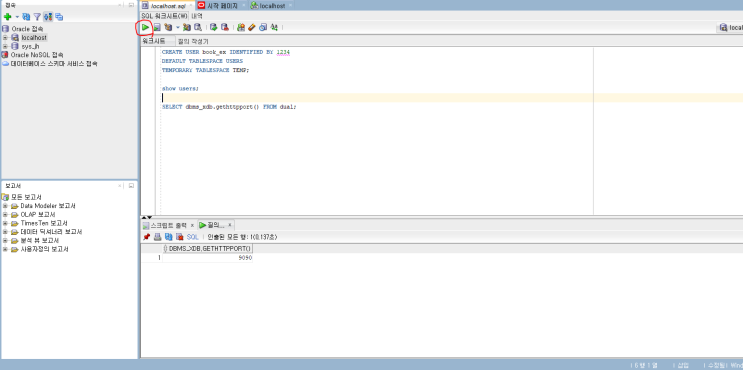Clear the worksheet with the eraser icon
Screen dimensions: 743x370
coord(252,27)
